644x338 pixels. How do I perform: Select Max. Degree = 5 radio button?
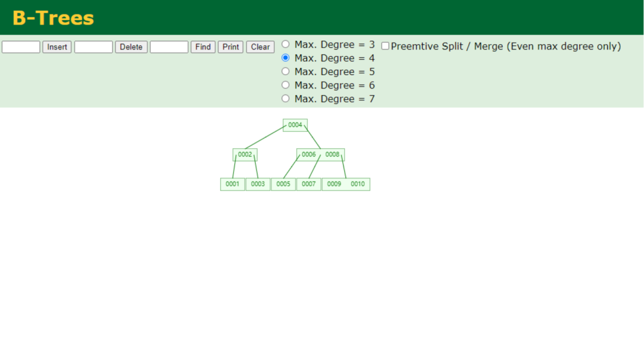click(x=286, y=71)
